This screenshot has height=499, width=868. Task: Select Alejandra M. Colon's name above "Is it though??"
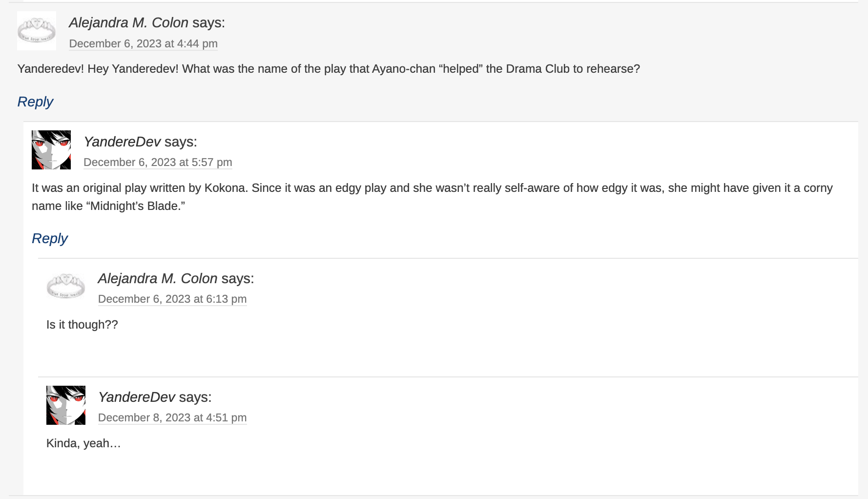(157, 278)
